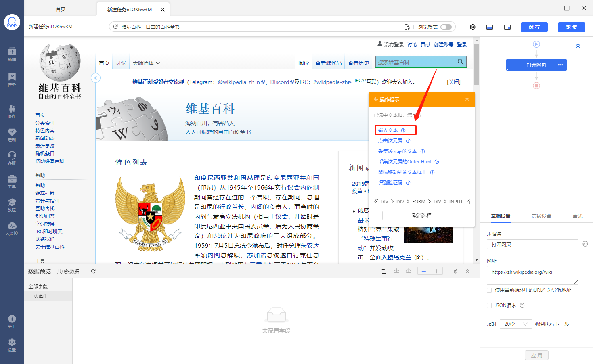Click the window layout icon next to 保存
Screen dimensions: 593x364
(507, 27)
